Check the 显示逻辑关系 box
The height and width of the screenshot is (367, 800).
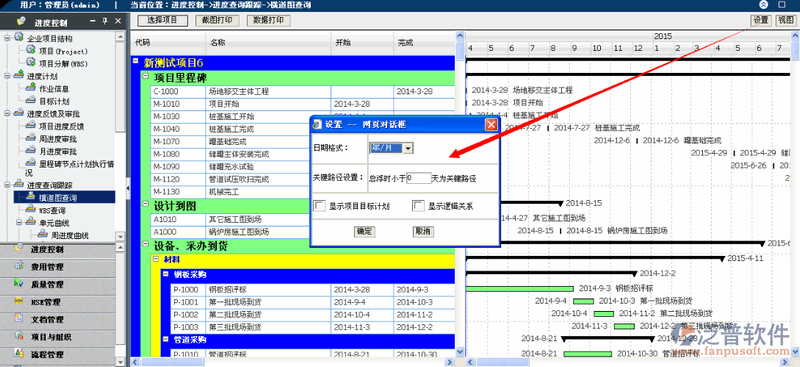(418, 206)
